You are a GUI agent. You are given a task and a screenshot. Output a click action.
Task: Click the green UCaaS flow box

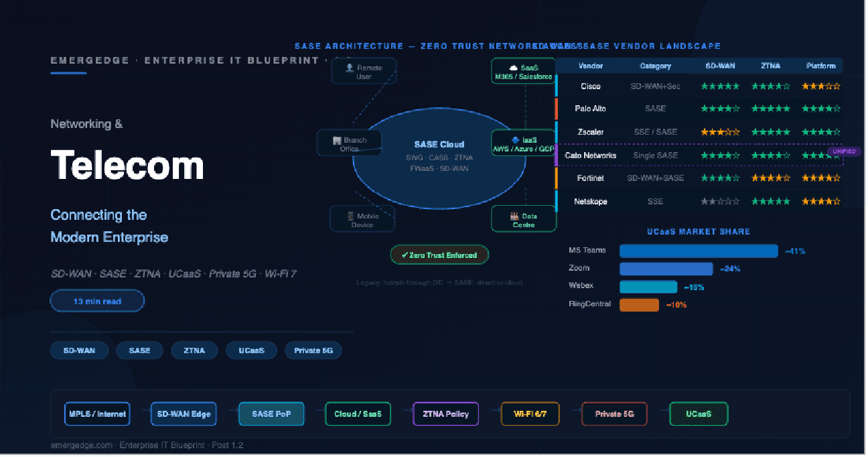699,414
